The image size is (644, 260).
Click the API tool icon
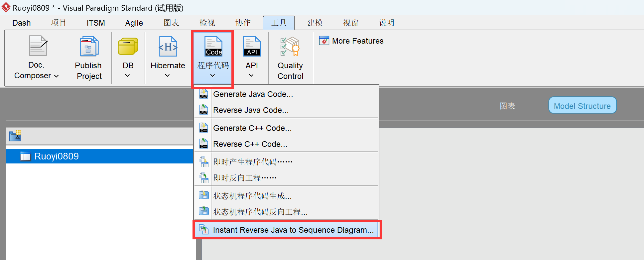tap(252, 46)
